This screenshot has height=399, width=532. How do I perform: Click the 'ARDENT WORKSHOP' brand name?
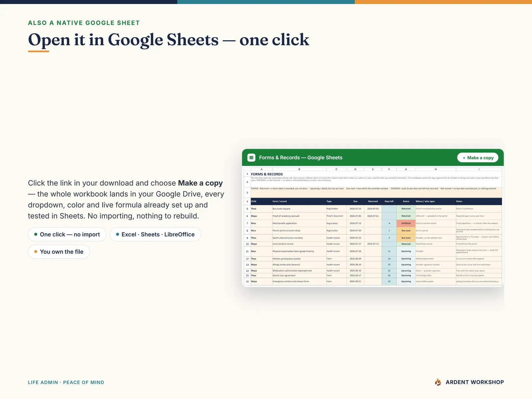coord(475,382)
